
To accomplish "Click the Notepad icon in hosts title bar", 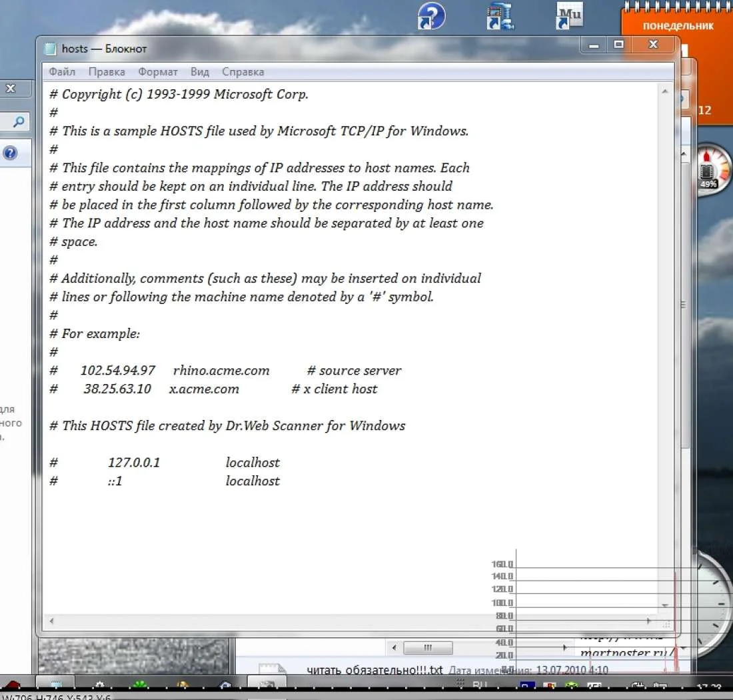I will point(49,49).
